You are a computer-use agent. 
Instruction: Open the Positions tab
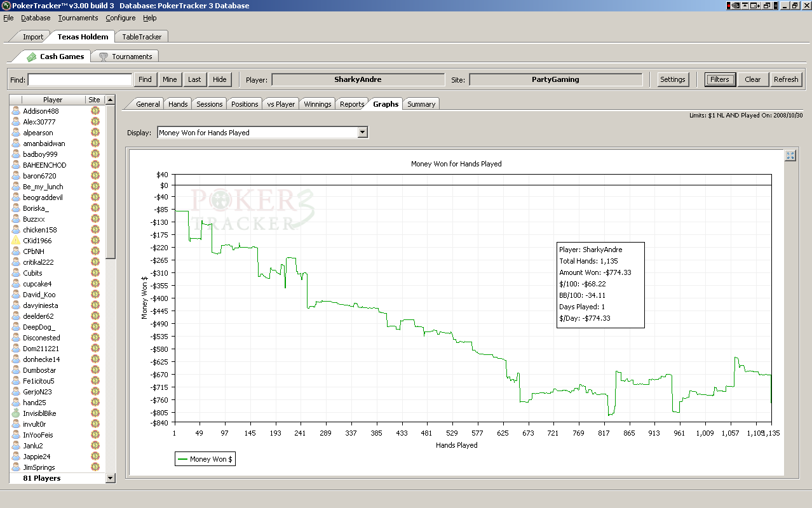[245, 104]
